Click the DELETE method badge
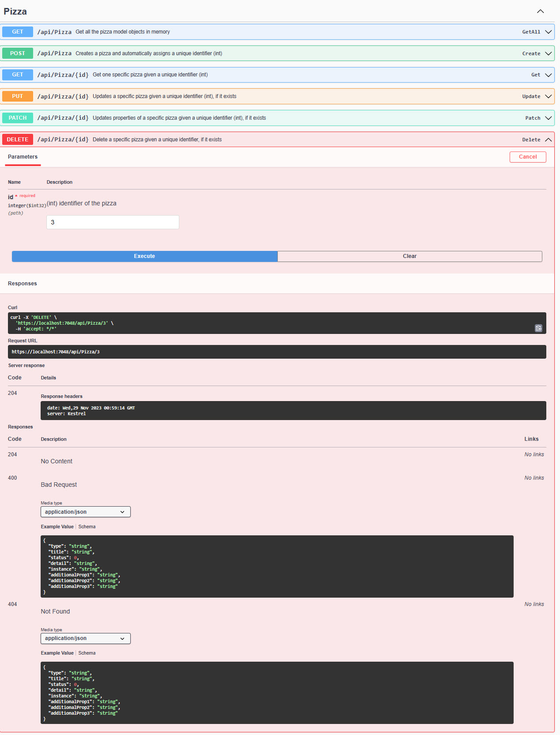 click(x=18, y=140)
